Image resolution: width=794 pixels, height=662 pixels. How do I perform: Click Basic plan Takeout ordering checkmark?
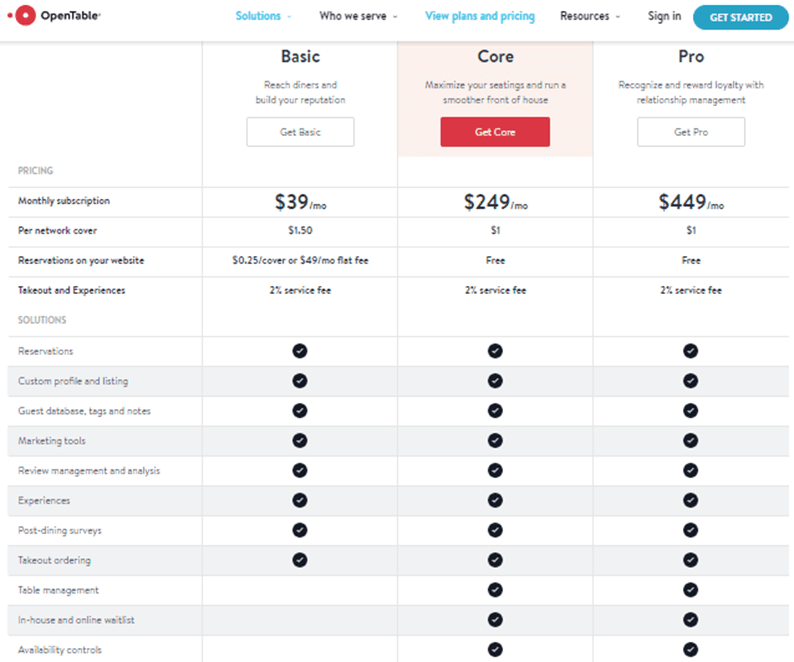point(300,560)
